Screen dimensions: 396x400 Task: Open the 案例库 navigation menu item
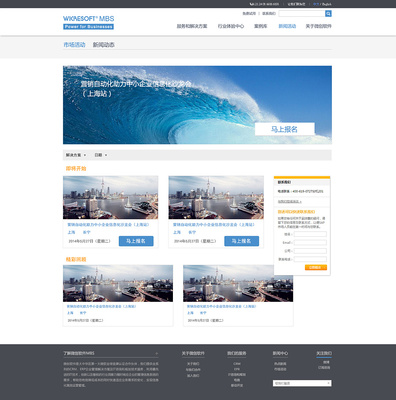coord(260,26)
